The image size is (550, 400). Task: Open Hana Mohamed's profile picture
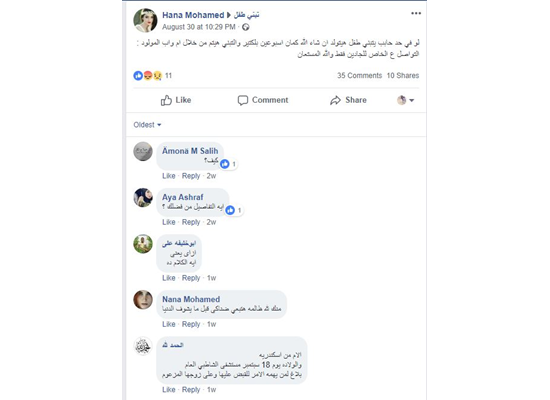(145, 20)
